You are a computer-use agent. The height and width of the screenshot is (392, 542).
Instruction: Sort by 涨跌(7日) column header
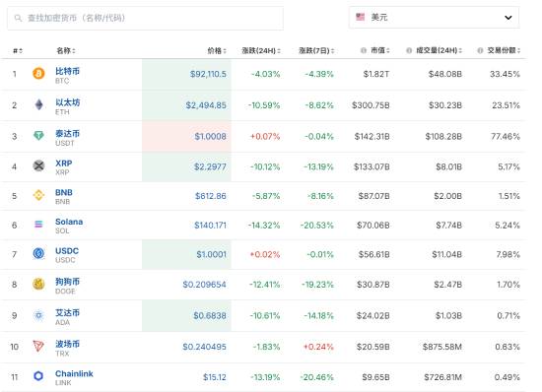pyautogui.click(x=316, y=51)
